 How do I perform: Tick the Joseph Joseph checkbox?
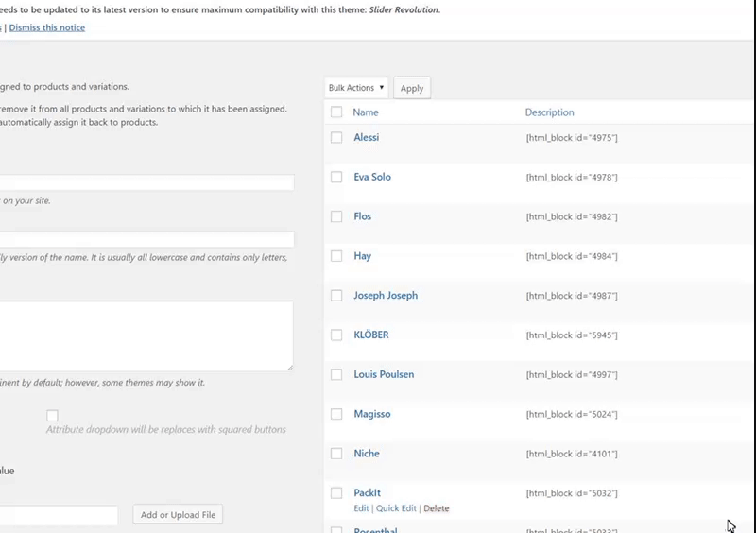336,296
